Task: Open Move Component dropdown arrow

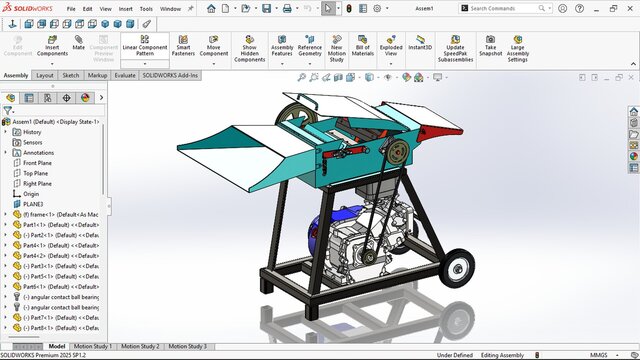Action: pos(213,64)
